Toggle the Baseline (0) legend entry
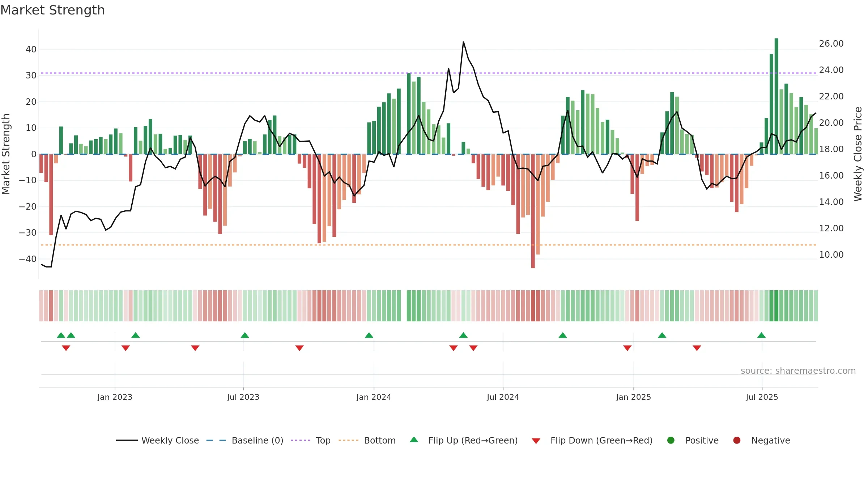This screenshot has height=488, width=868. [x=245, y=440]
